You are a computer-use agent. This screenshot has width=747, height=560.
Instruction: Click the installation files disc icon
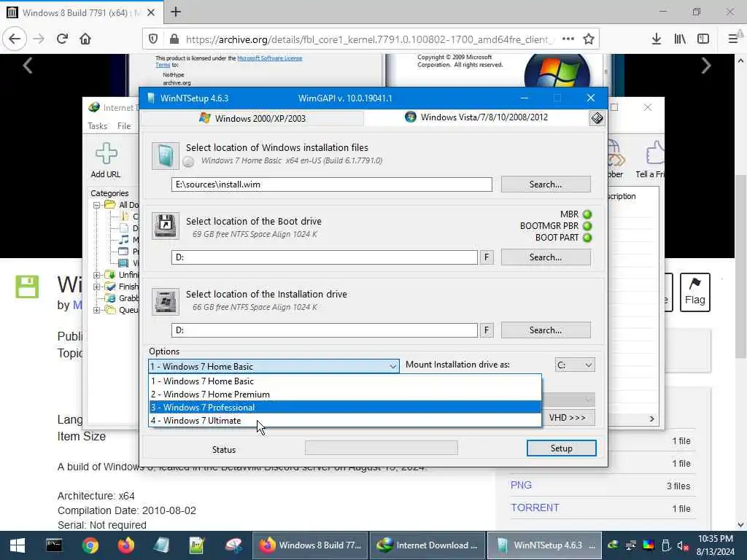[x=166, y=156]
